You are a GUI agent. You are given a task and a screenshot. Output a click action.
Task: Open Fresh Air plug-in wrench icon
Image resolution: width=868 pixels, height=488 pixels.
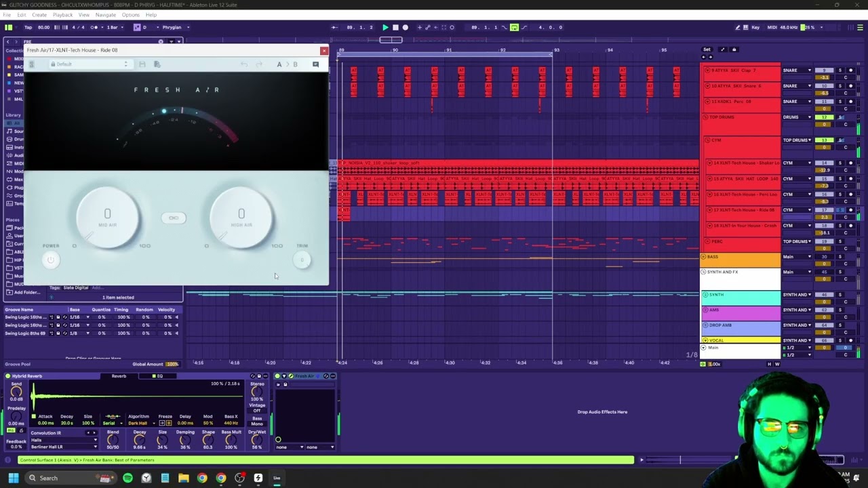tap(291, 376)
